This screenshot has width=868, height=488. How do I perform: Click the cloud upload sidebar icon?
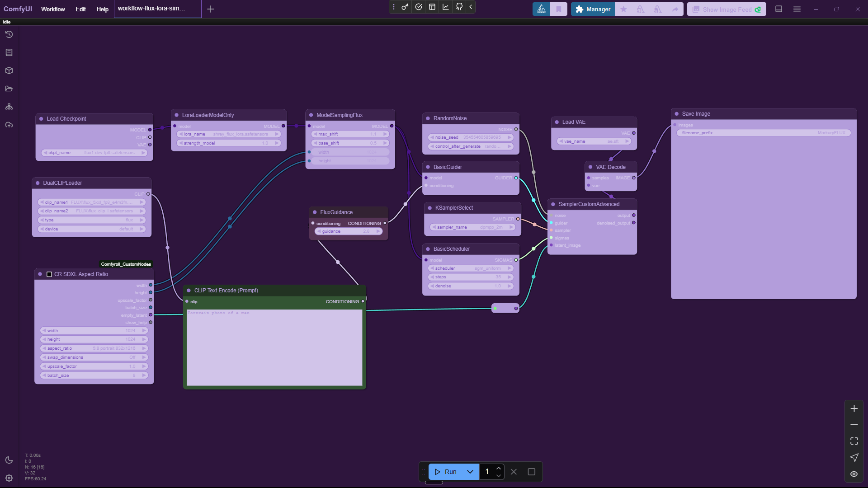(9, 125)
